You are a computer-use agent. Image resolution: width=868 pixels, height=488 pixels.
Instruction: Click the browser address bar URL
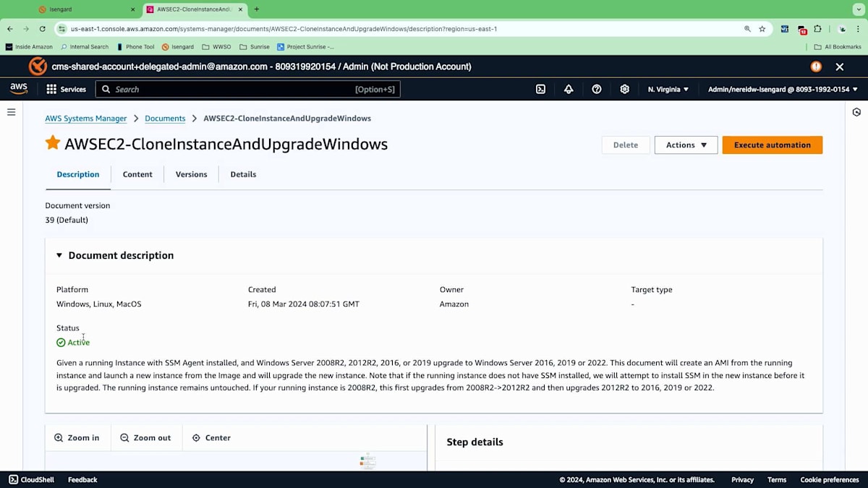284,29
